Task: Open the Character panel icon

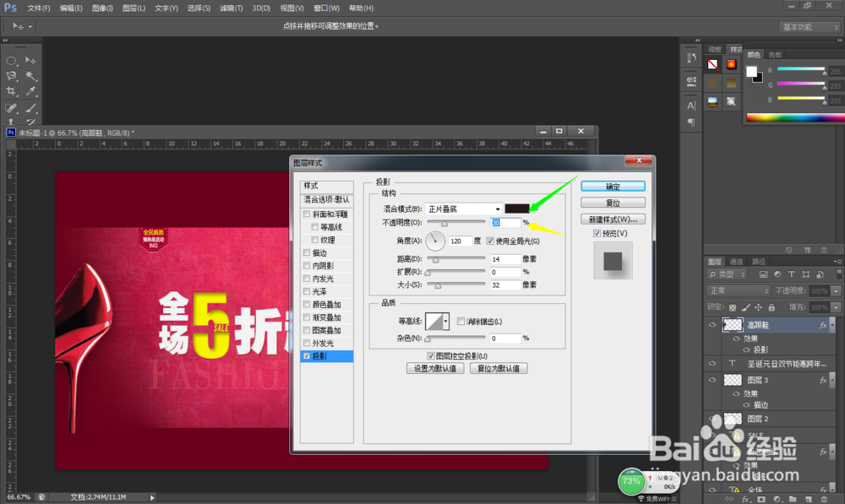Action: click(691, 106)
